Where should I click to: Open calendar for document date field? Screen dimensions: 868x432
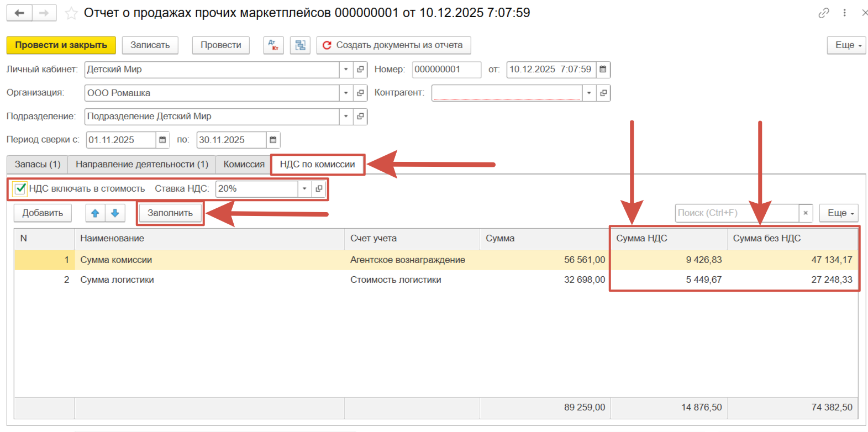coord(603,70)
